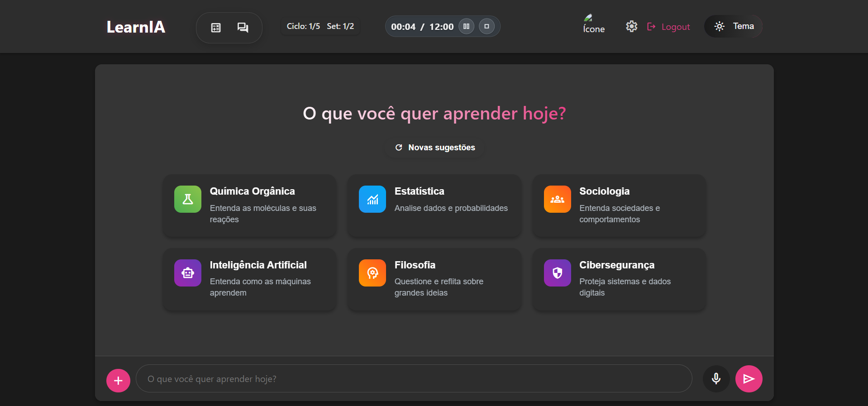Toggle the Tema light/dark theme
868x406 pixels.
(x=733, y=26)
